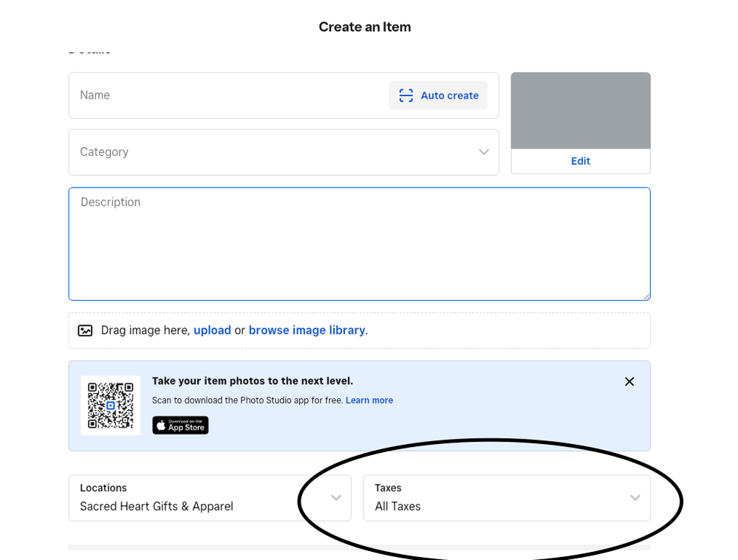Click the Taxes chevron arrow
Viewport: 738px width, 560px height.
pyautogui.click(x=635, y=498)
